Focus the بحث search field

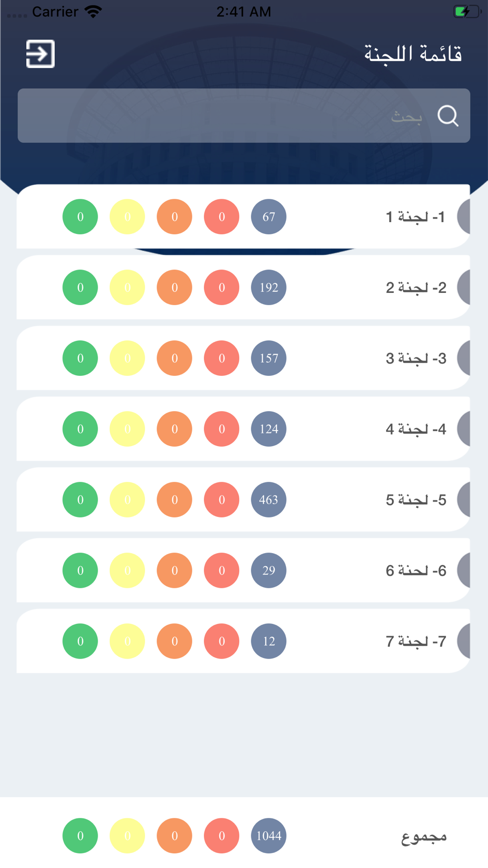244,116
